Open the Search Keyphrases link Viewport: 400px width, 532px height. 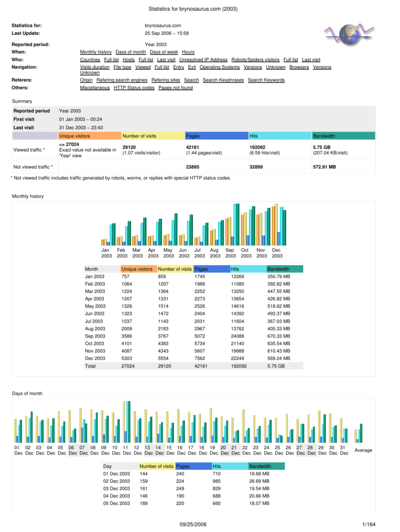click(x=224, y=80)
